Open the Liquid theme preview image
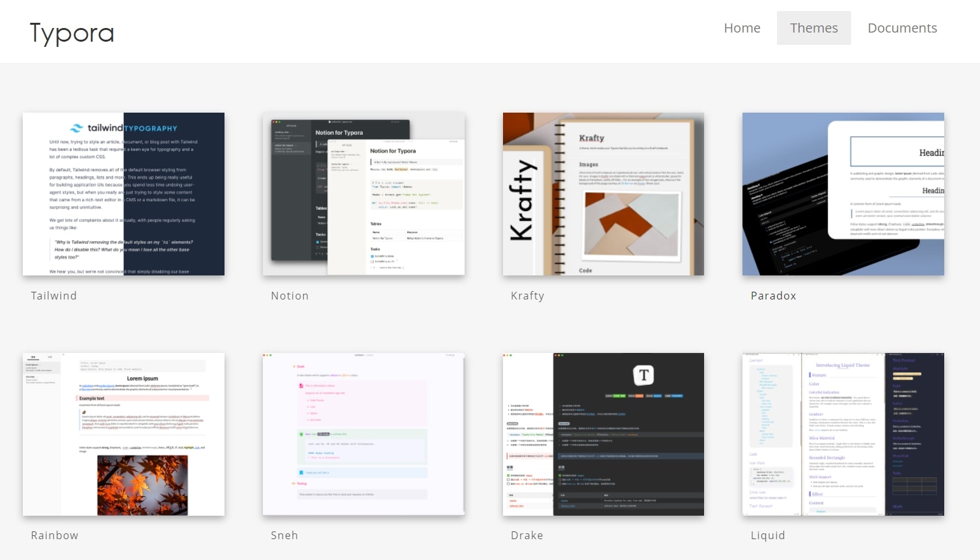 pos(843,434)
